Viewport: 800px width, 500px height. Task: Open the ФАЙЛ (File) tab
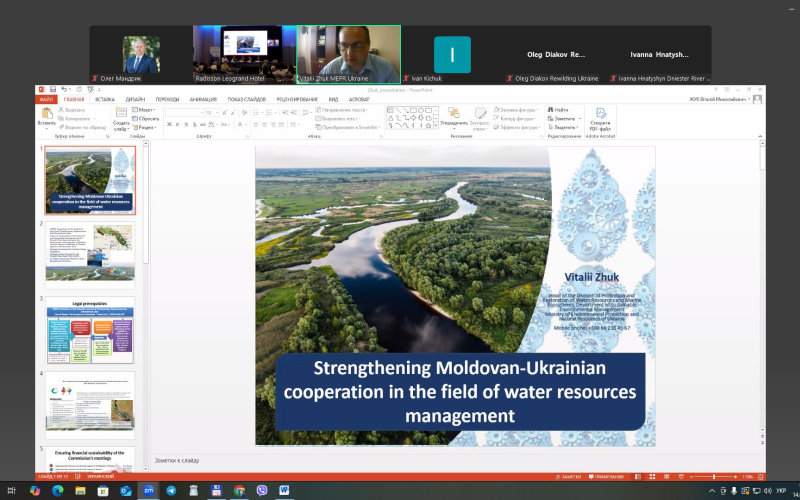46,99
